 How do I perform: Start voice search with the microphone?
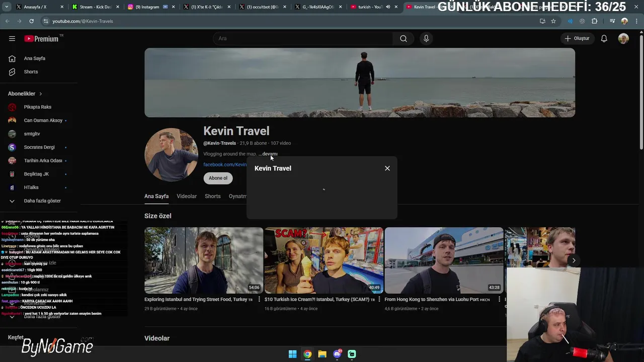pyautogui.click(x=426, y=39)
